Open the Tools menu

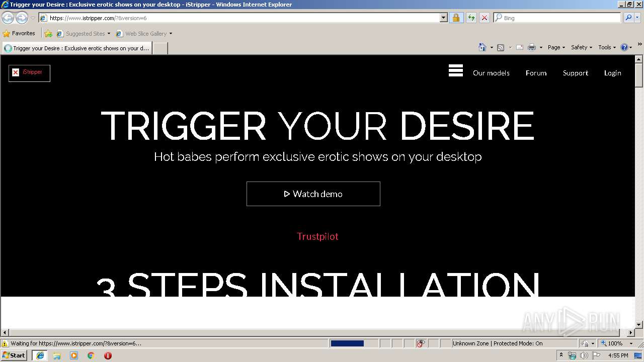click(607, 47)
